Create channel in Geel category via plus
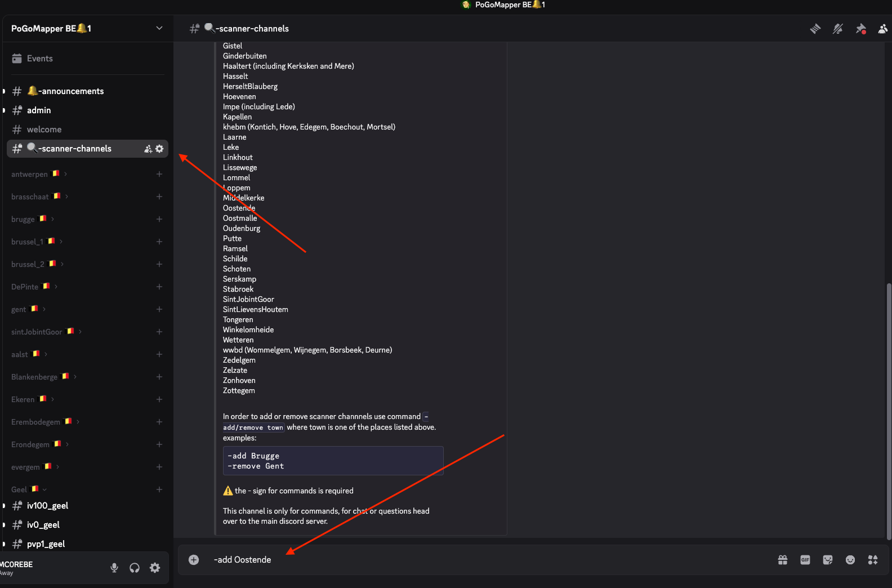The width and height of the screenshot is (892, 588). tap(159, 489)
